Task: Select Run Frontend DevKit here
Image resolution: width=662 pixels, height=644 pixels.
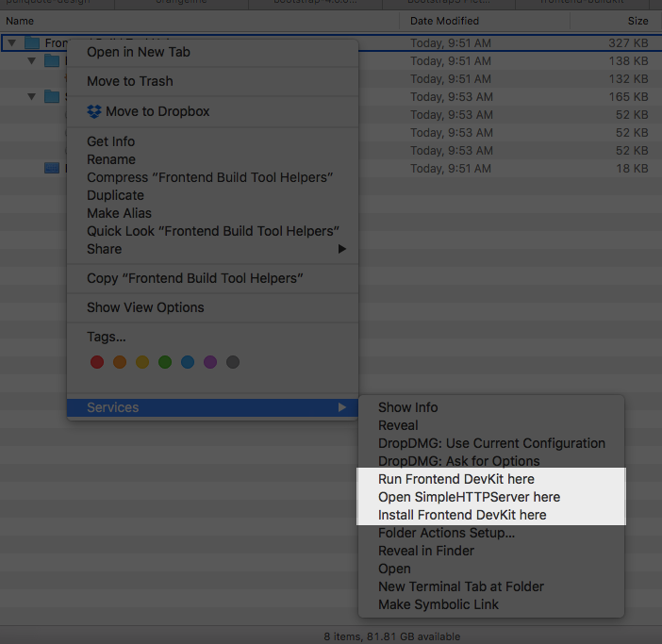Action: (491, 479)
